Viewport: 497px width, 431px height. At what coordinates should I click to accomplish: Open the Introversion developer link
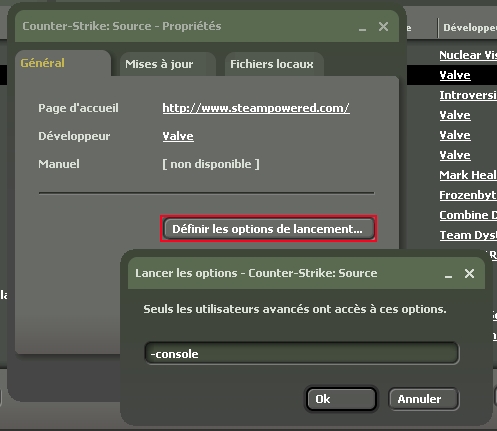(468, 95)
